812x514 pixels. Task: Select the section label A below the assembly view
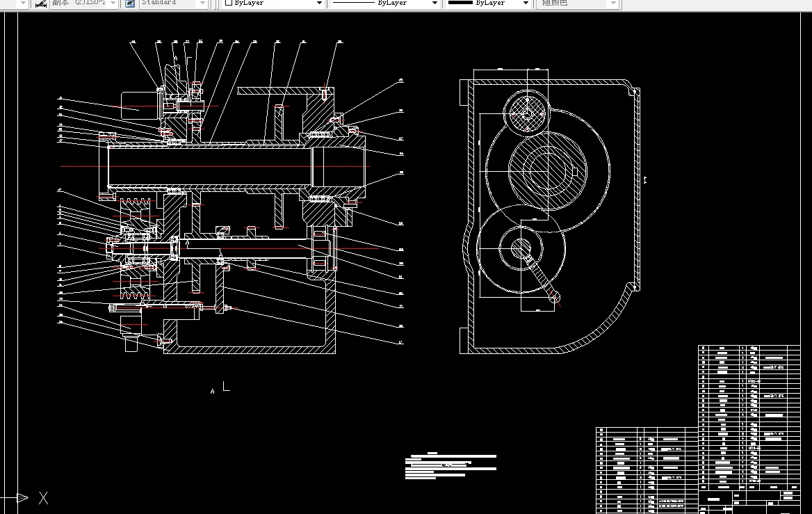tap(212, 391)
